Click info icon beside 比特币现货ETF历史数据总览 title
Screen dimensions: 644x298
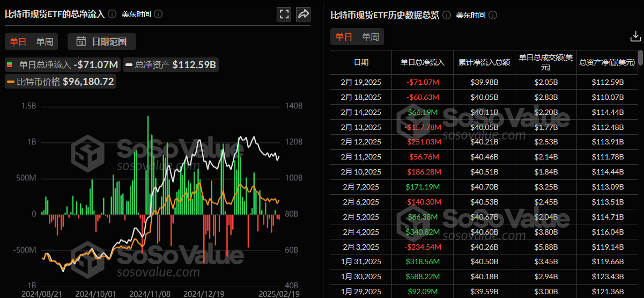[x=446, y=15]
